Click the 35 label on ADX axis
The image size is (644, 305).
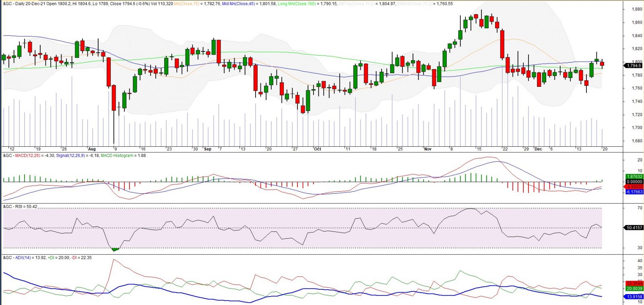(640, 268)
